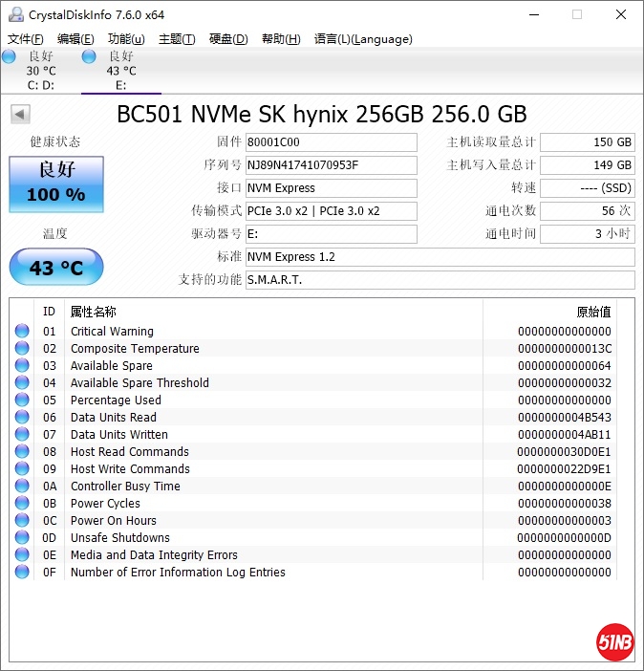Switch to the E: disk tab

tap(120, 71)
